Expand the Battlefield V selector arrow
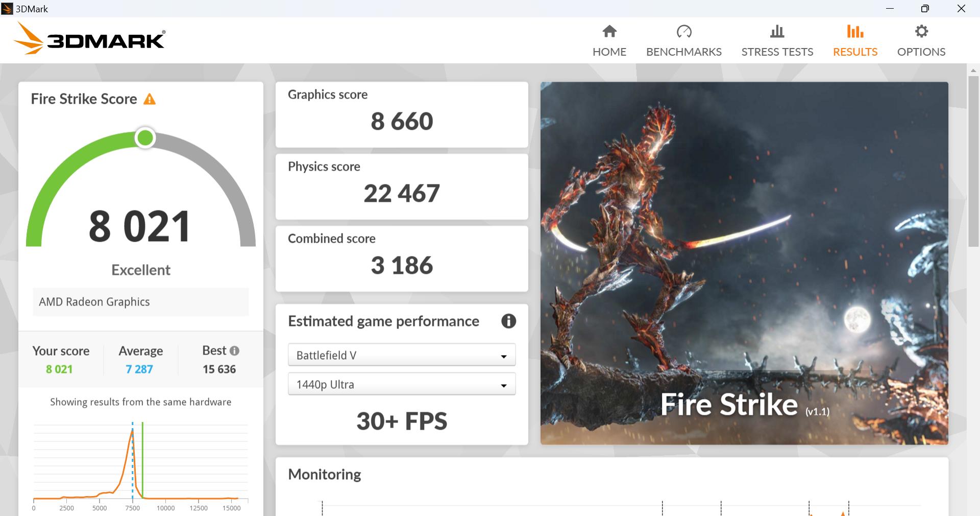The width and height of the screenshot is (980, 516). click(x=504, y=356)
